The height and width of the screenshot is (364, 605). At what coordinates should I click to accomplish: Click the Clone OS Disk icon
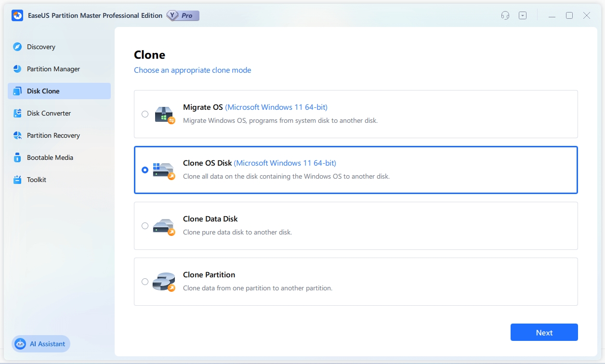pyautogui.click(x=164, y=170)
